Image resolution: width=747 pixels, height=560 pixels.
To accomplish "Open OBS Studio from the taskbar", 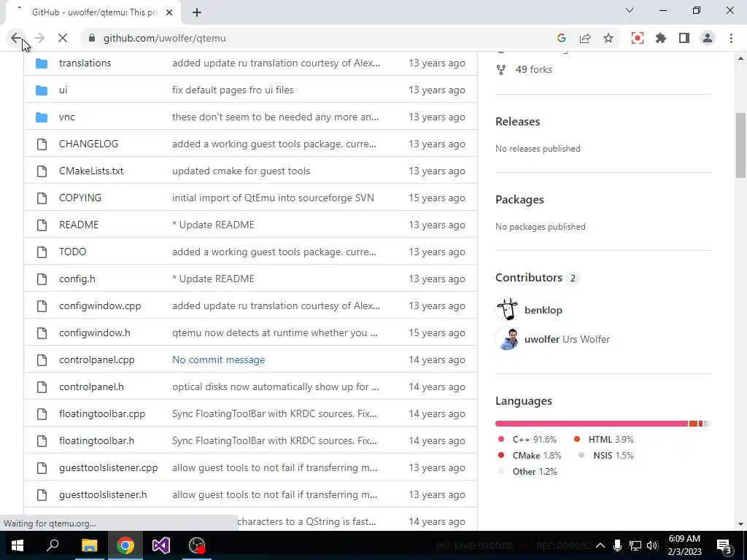I will tap(197, 545).
